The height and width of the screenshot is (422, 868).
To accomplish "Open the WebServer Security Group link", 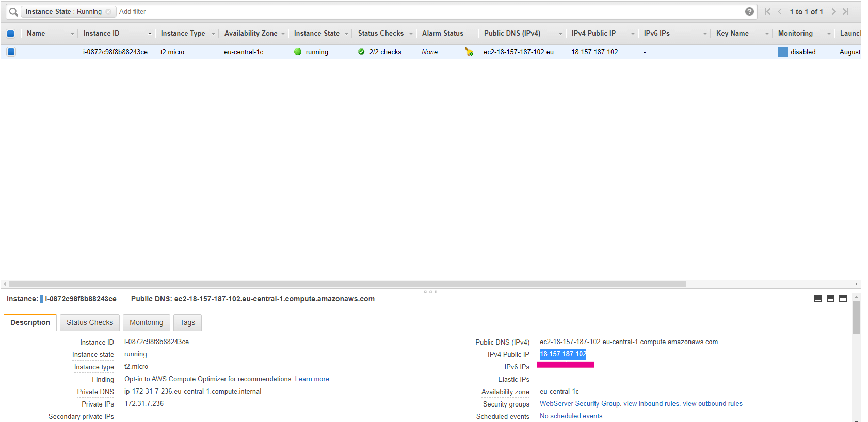I will click(580, 404).
